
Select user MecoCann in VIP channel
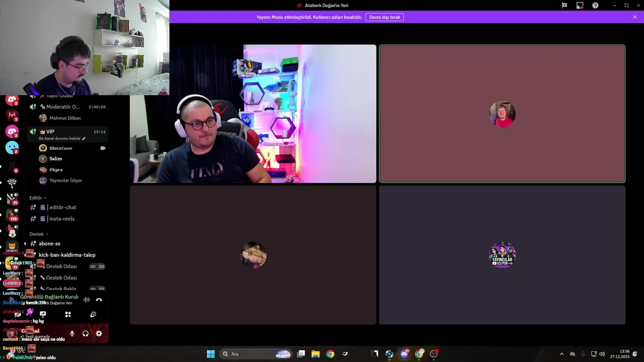pyautogui.click(x=61, y=148)
